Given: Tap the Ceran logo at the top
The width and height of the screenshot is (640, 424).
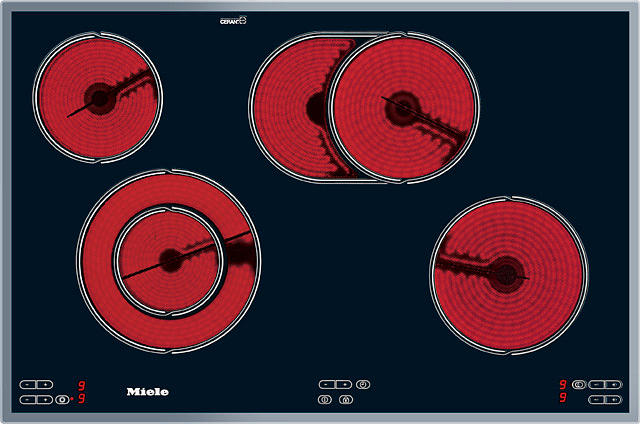Looking at the screenshot, I should [x=233, y=20].
